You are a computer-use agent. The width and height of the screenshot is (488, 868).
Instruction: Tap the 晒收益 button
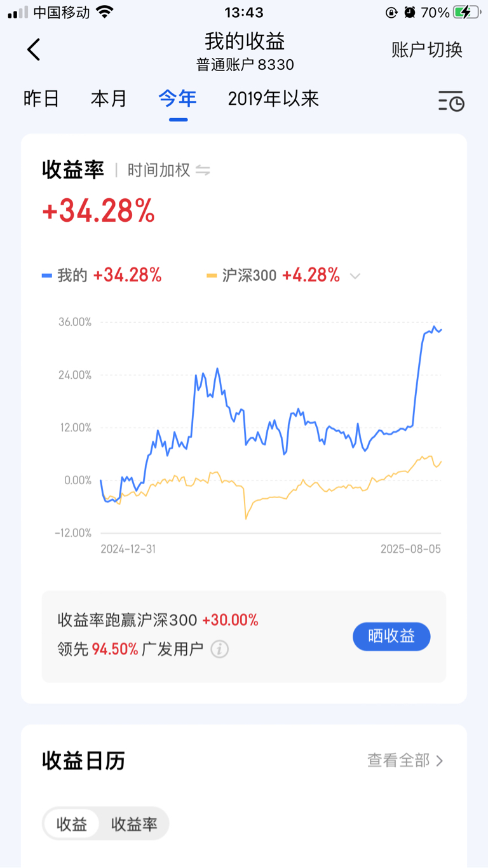pos(391,636)
